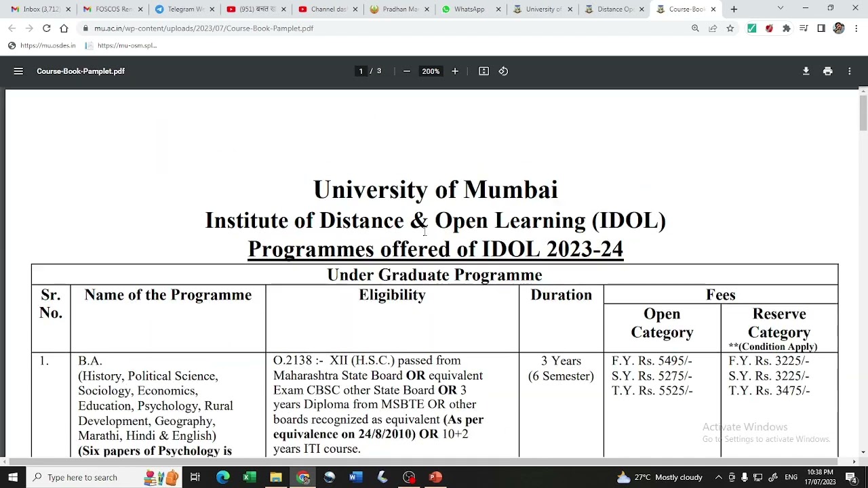Screen dimensions: 868x488
Task: Click the green extension icon in toolbar
Action: tap(751, 28)
